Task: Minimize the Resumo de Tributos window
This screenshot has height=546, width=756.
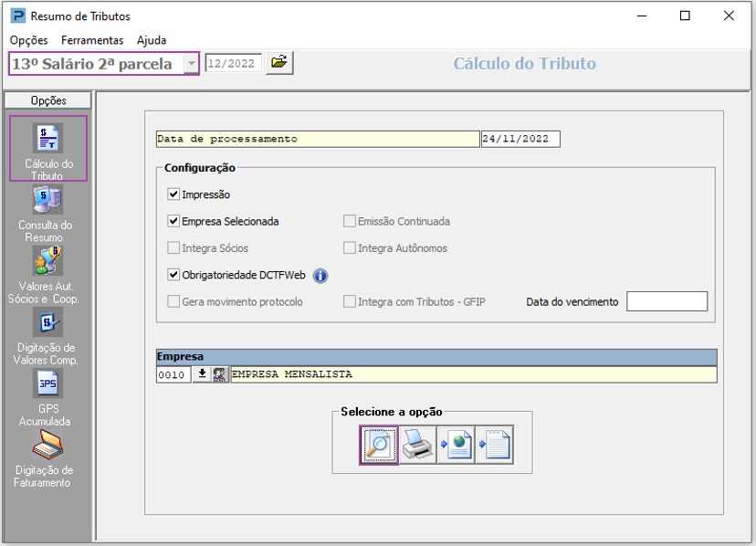Action: click(642, 16)
